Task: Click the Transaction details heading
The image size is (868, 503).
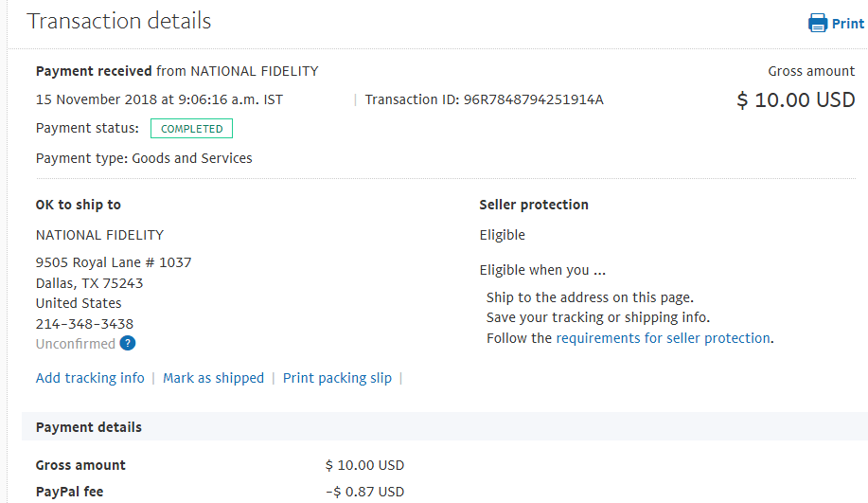Action: (119, 21)
